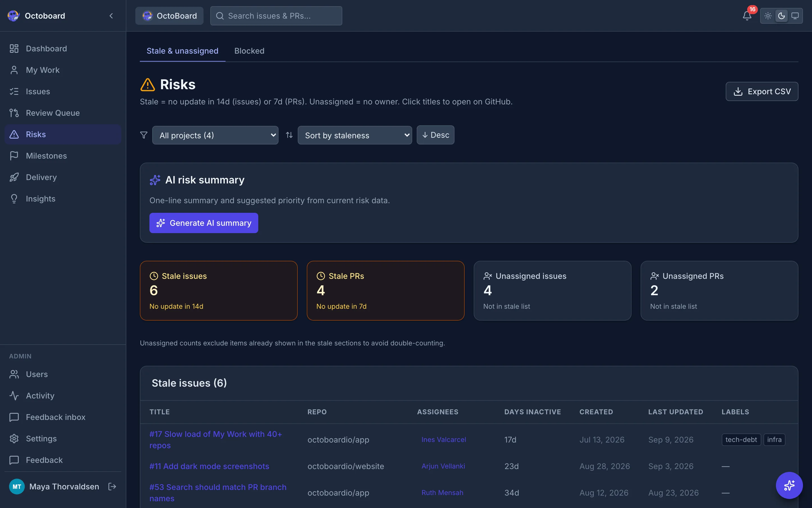This screenshot has width=812, height=508.
Task: Click the infra label
Action: (x=775, y=440)
